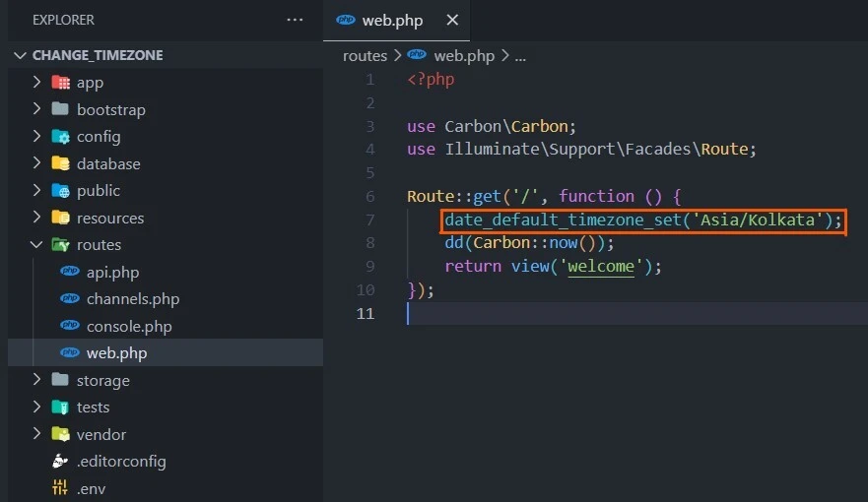Click the resources folder icon
868x502 pixels.
click(x=60, y=218)
